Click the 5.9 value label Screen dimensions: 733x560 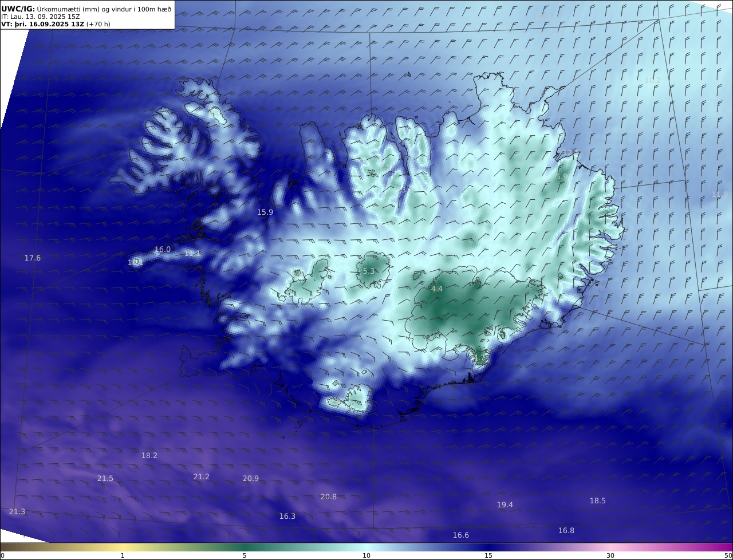pos(562,177)
